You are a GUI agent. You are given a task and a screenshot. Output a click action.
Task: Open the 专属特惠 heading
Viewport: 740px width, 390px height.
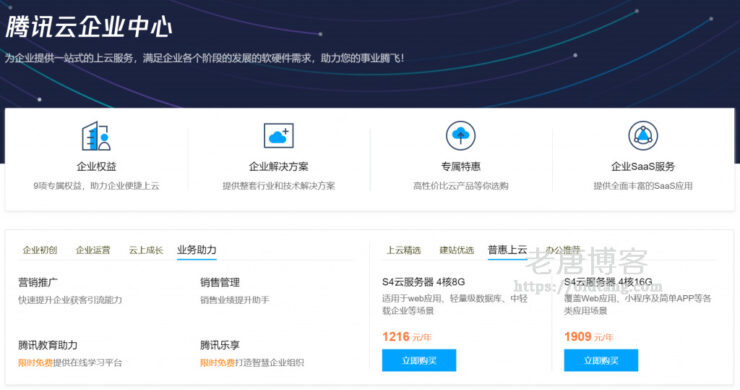(461, 166)
